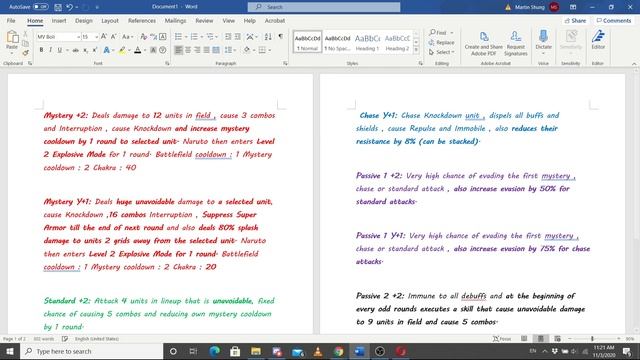Switch to the References tab

point(142,20)
